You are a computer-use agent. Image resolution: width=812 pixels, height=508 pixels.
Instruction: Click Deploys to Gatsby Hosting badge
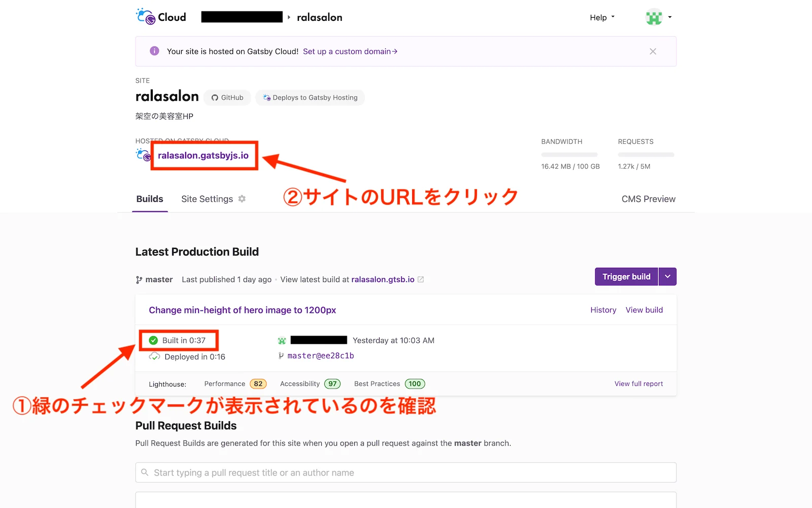(310, 98)
